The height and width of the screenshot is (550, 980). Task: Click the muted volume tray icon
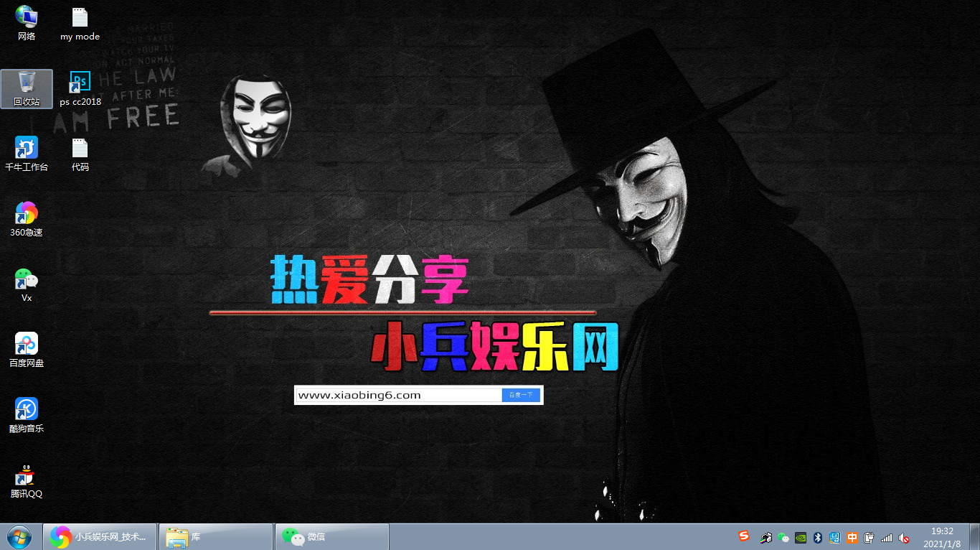click(x=904, y=537)
